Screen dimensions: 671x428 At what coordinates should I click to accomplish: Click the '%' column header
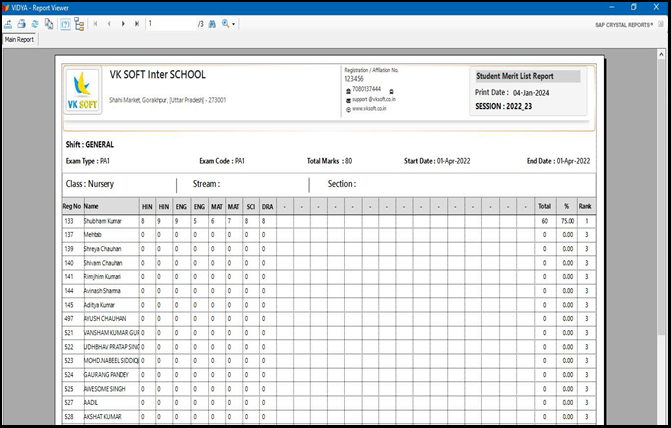pos(567,206)
